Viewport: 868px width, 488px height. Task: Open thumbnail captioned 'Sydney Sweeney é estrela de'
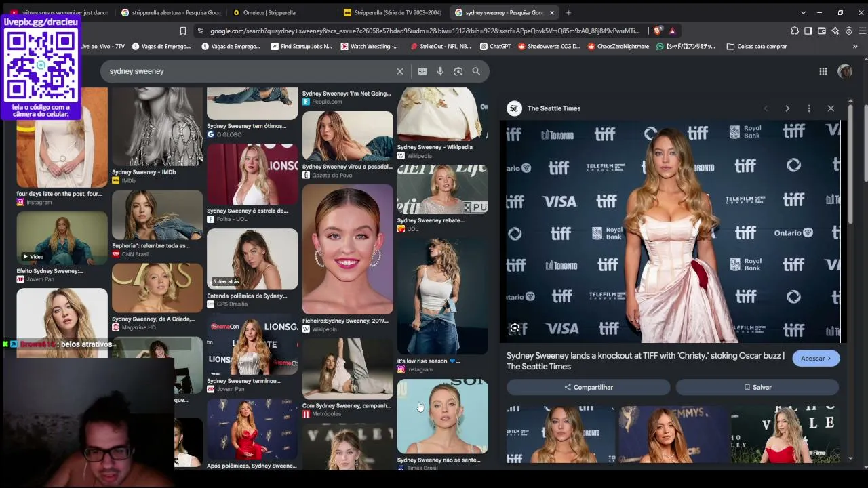pyautogui.click(x=252, y=174)
